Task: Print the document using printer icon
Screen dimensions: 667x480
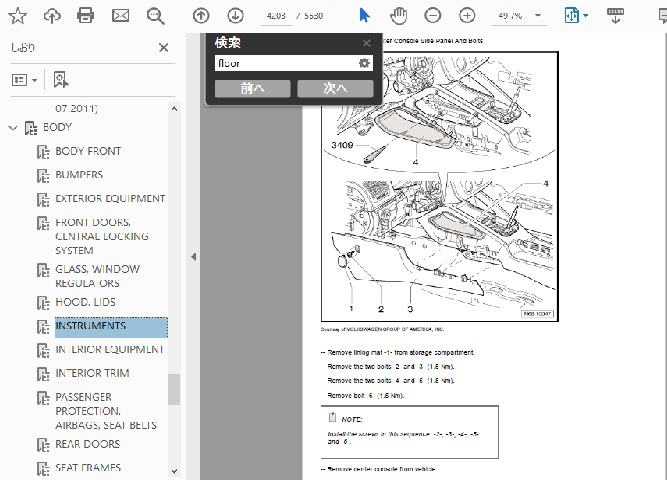Action: (x=86, y=15)
